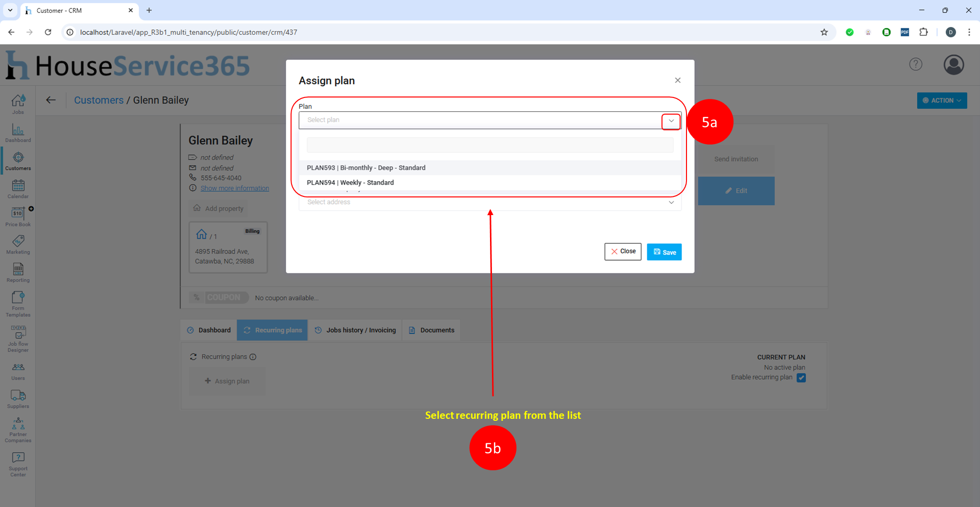Open the Jobs sidebar icon
The image size is (980, 507).
tap(18, 104)
